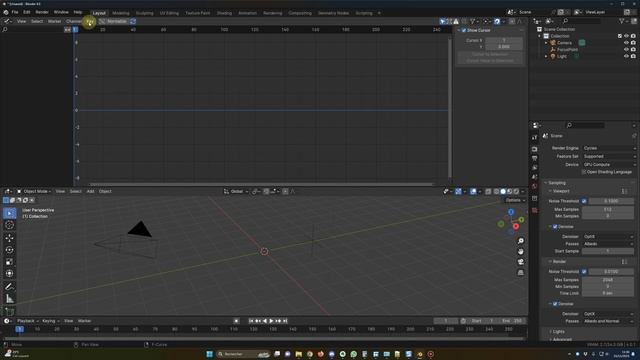640x360 pixels.
Task: Toggle Viewport Noise Threshold checkbox
Action: point(584,201)
